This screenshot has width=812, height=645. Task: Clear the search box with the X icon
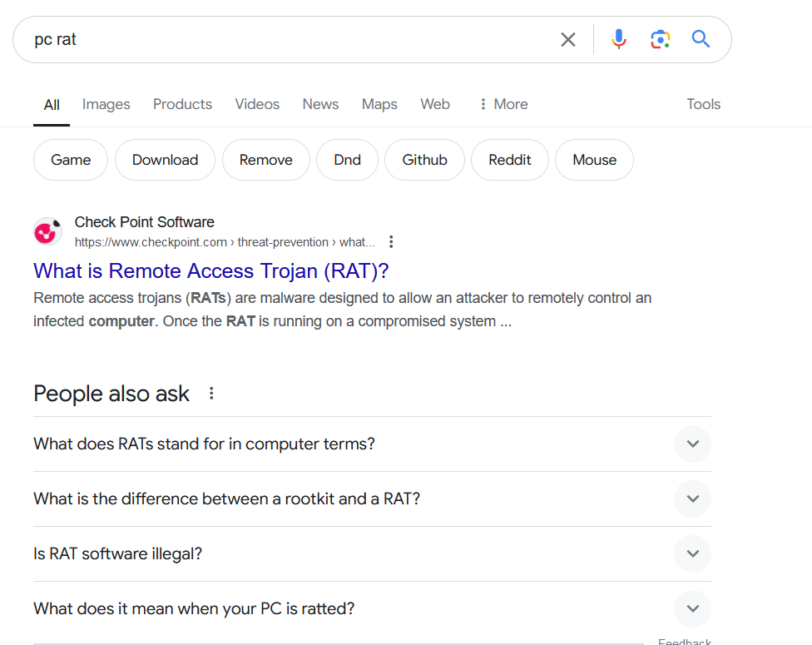(568, 39)
